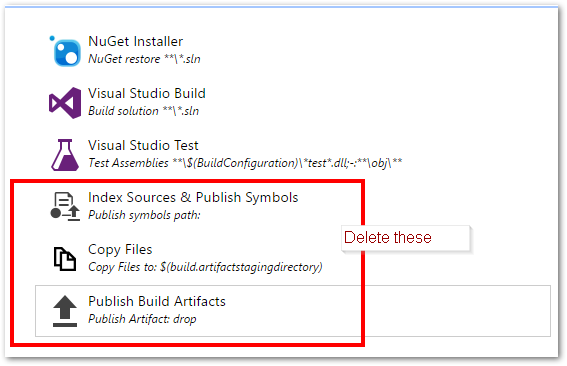567x366 pixels.
Task: Select the Visual Studio Build icon
Action: [x=65, y=103]
